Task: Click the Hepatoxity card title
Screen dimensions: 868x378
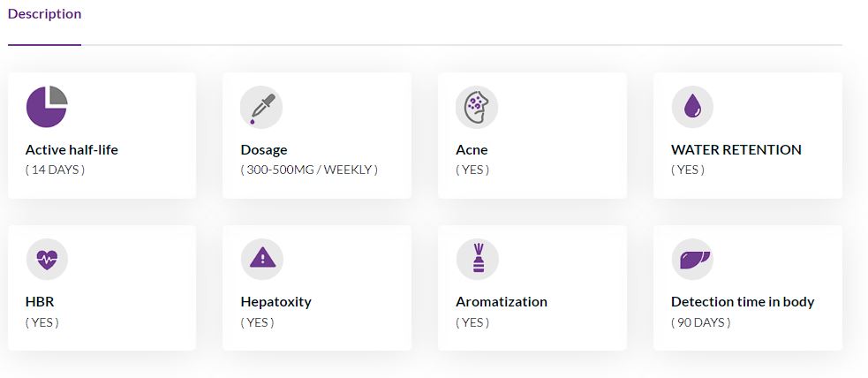Action: [x=276, y=302]
